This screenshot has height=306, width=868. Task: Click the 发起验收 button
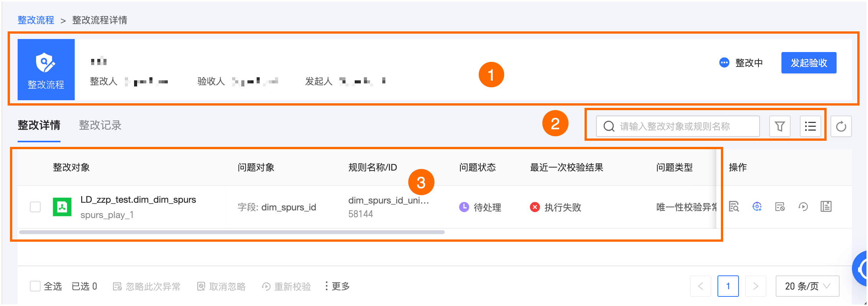click(809, 63)
